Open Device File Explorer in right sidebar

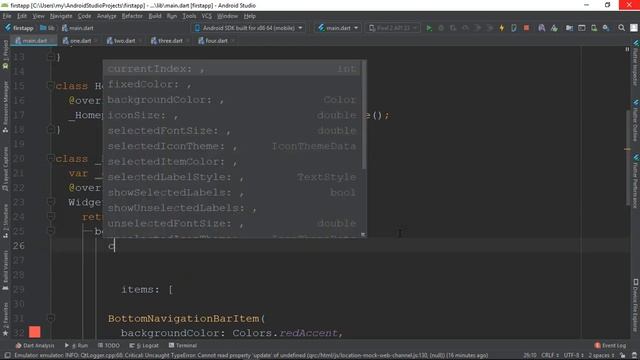pyautogui.click(x=635, y=305)
